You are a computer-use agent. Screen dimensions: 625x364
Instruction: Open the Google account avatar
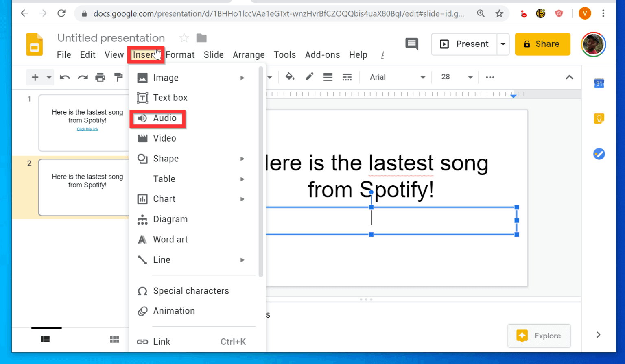click(594, 44)
